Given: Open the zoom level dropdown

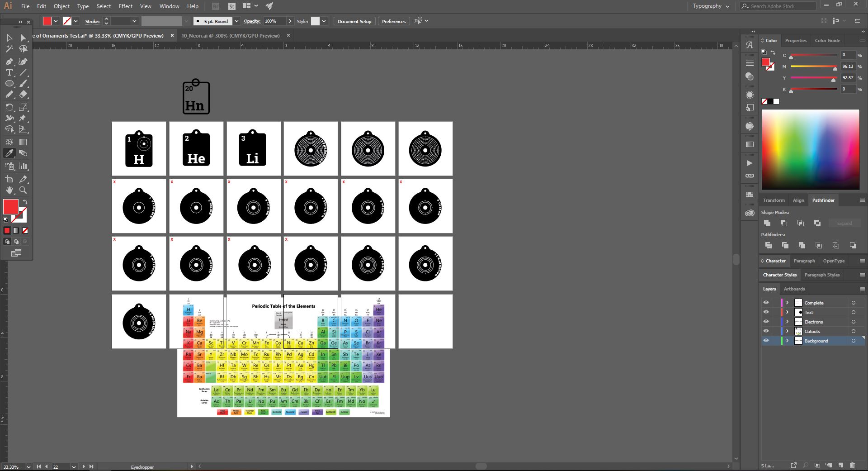Looking at the screenshot, I should 28,466.
